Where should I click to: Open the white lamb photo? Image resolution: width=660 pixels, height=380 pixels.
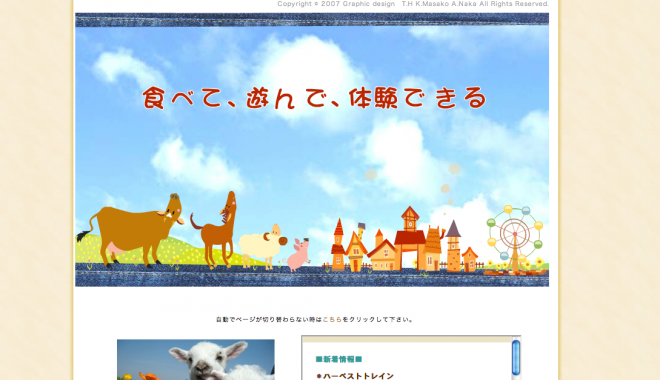[196, 360]
